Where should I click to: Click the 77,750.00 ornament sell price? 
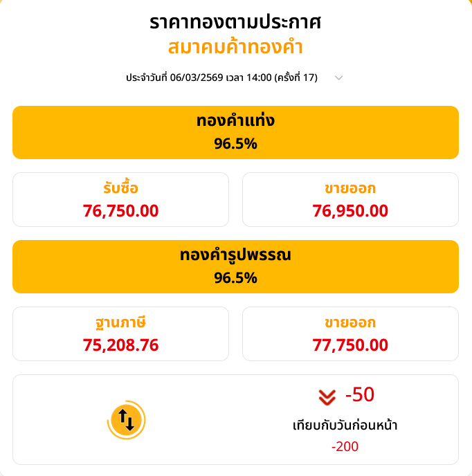350,345
